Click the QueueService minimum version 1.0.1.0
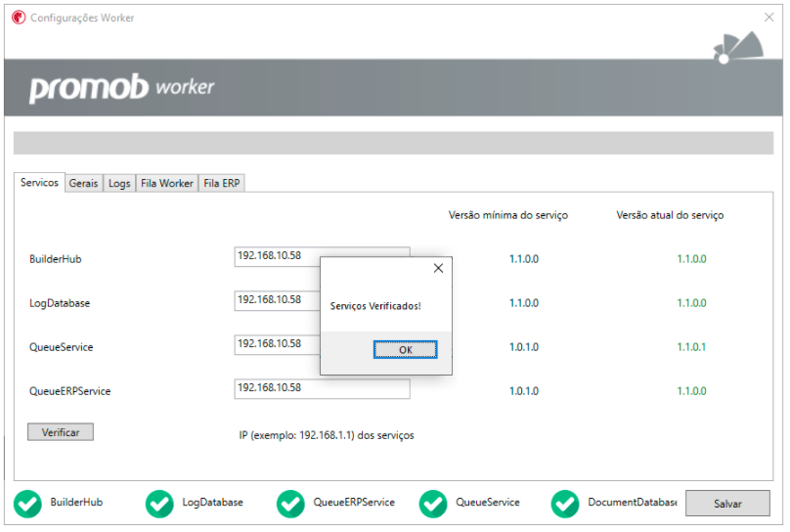790x532 pixels. click(x=523, y=347)
